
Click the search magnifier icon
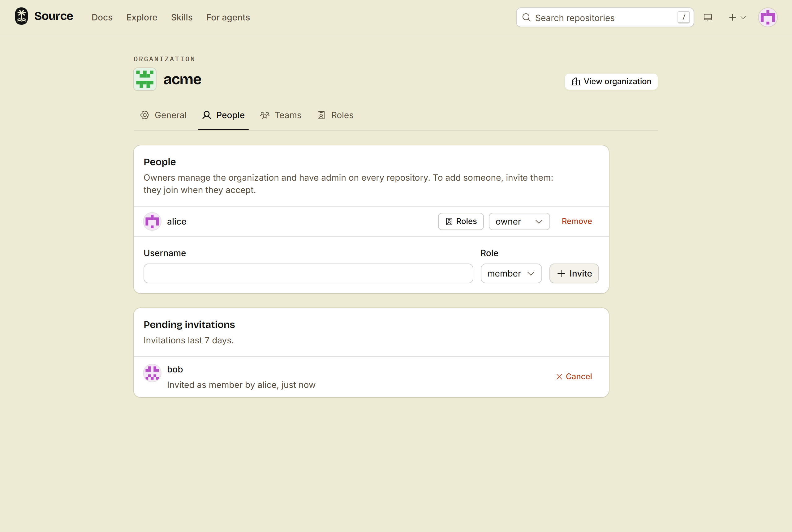[x=526, y=17]
